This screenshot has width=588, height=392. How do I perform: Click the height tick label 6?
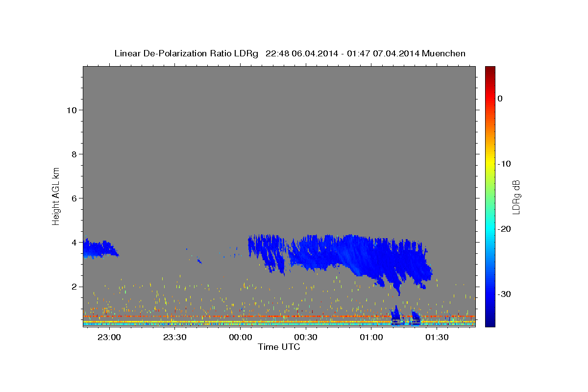73,198
